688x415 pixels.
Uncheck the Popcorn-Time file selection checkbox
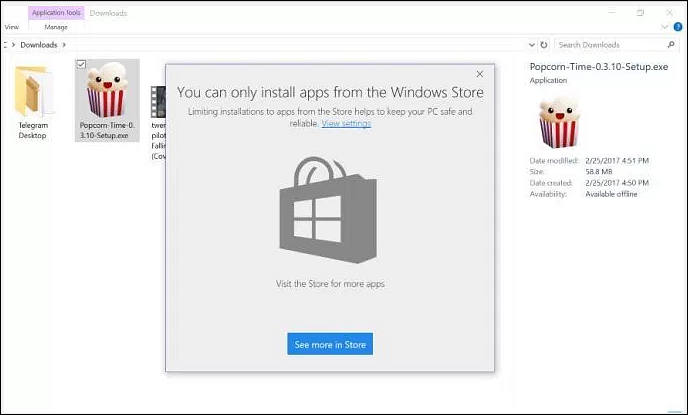[x=81, y=64]
